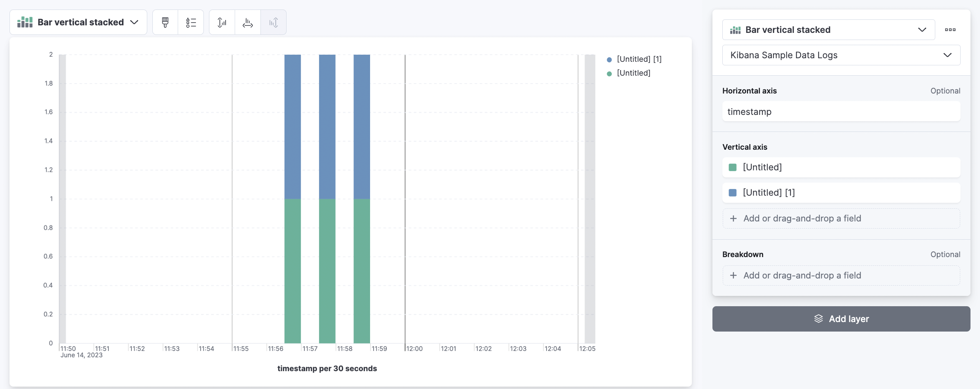980x389 pixels.
Task: Click plus icon in Vertical axis add field
Action: tap(733, 218)
